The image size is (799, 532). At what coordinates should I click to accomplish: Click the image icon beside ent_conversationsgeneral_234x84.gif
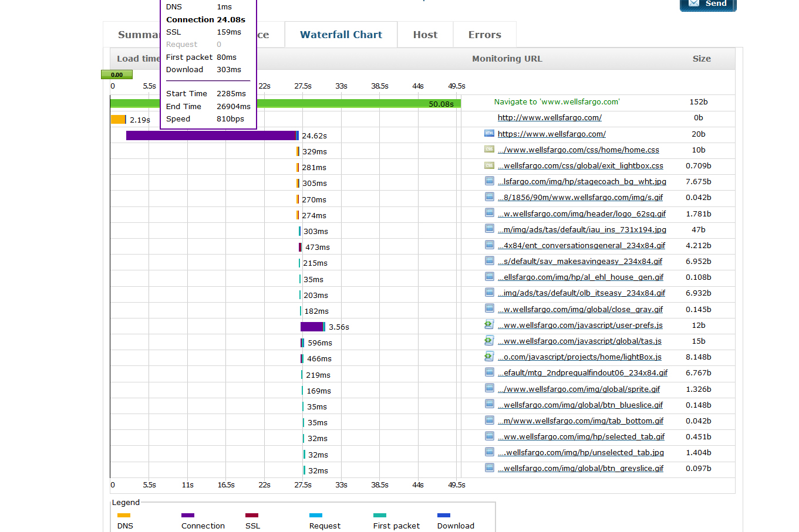tap(489, 245)
